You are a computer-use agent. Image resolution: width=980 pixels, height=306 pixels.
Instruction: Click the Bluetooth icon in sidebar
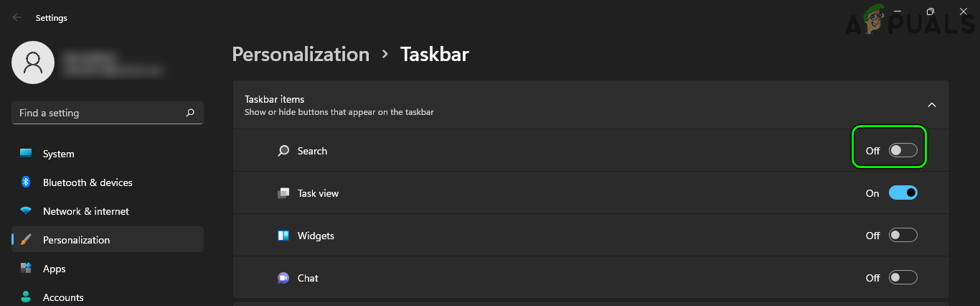26,182
